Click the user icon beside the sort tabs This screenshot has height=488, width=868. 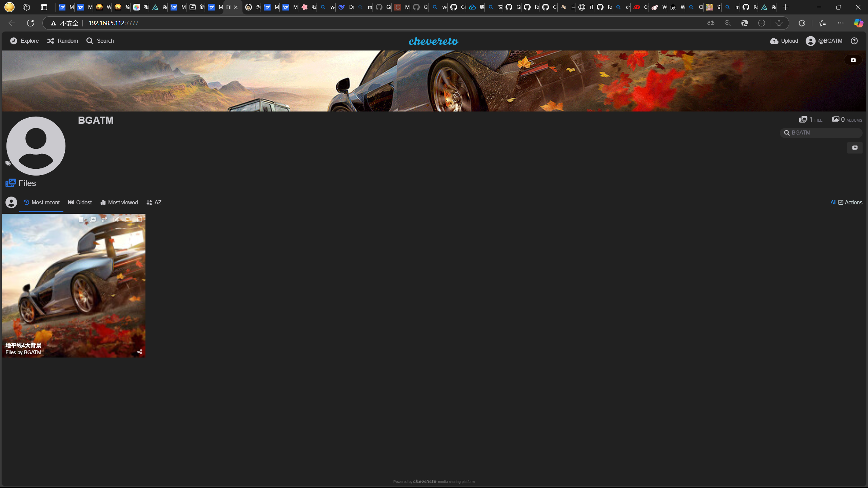(x=11, y=202)
